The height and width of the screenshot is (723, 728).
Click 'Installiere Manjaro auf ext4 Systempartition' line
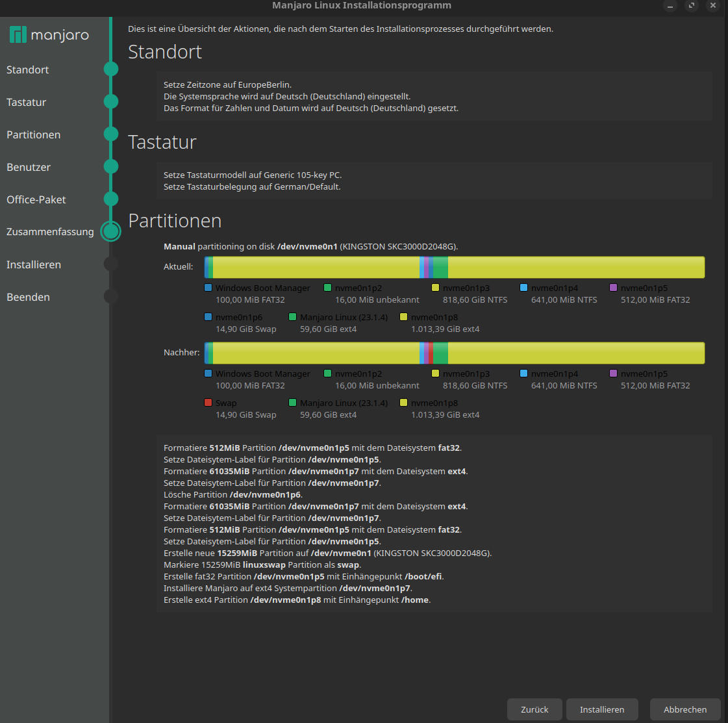[x=288, y=588]
